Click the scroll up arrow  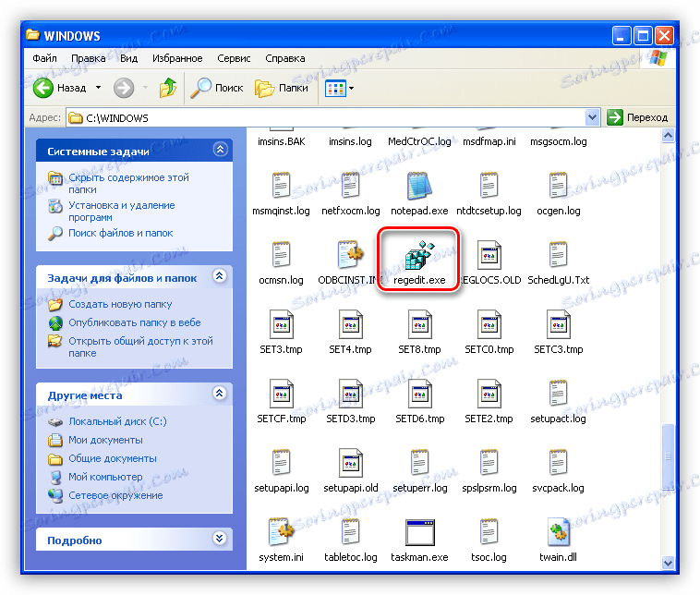click(x=668, y=135)
